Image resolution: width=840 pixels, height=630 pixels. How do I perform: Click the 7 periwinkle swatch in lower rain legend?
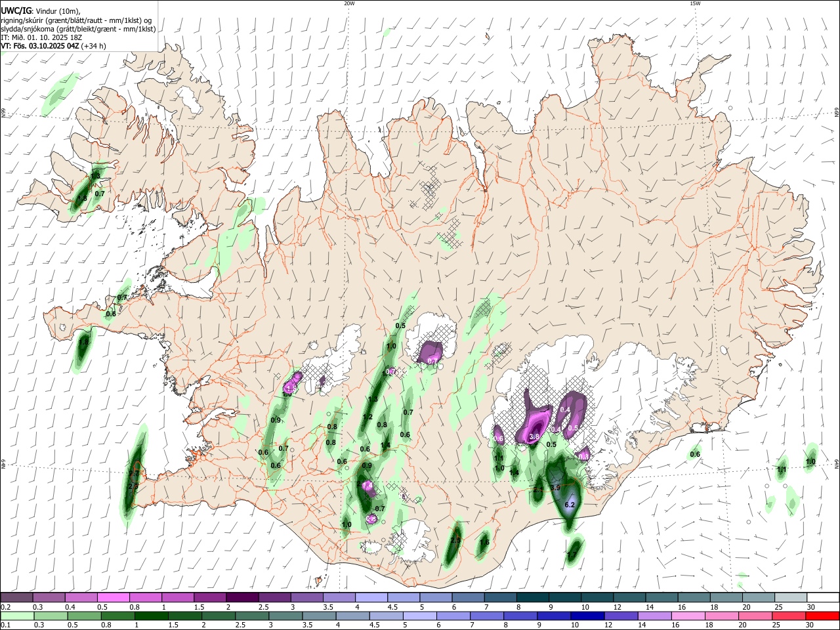487,616
